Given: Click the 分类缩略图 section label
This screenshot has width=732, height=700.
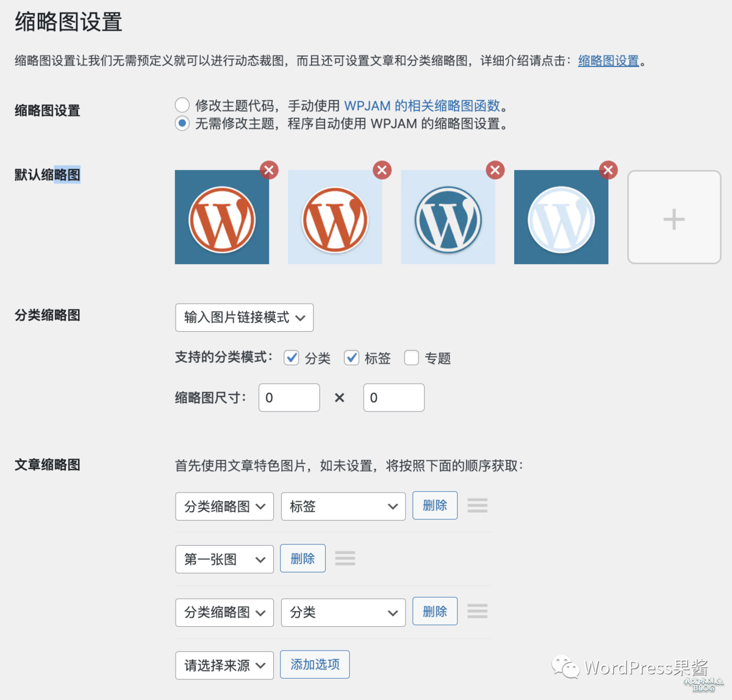Looking at the screenshot, I should [48, 315].
